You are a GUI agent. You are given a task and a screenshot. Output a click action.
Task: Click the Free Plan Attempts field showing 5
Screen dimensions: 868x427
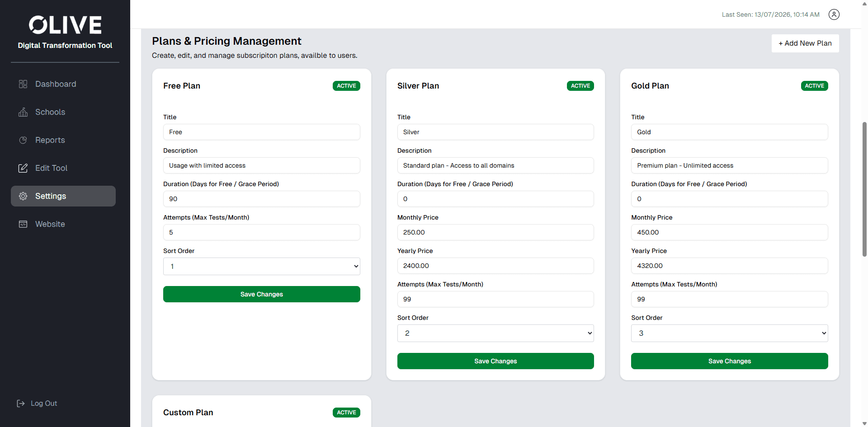point(262,232)
